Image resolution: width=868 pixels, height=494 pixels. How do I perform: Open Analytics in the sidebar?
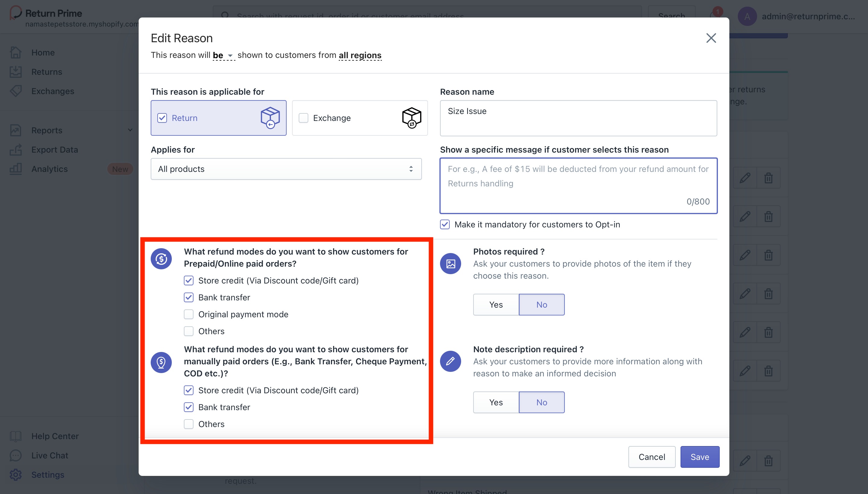click(49, 169)
